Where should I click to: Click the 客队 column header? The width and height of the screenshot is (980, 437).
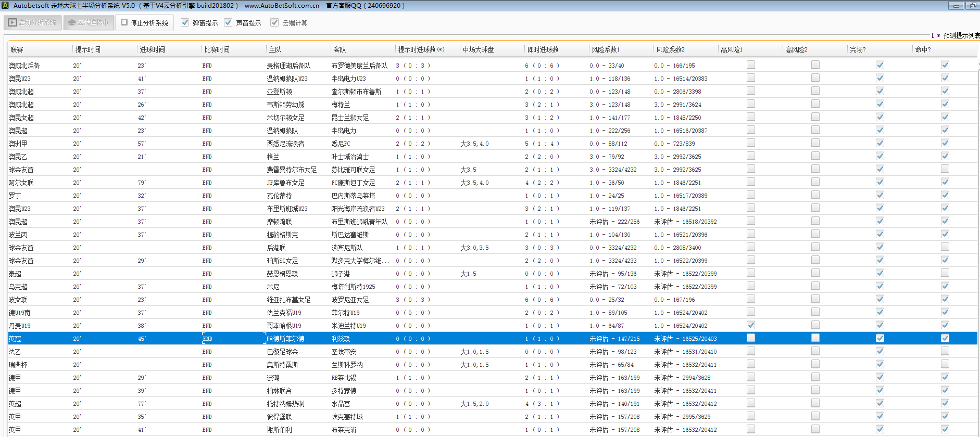click(x=340, y=49)
